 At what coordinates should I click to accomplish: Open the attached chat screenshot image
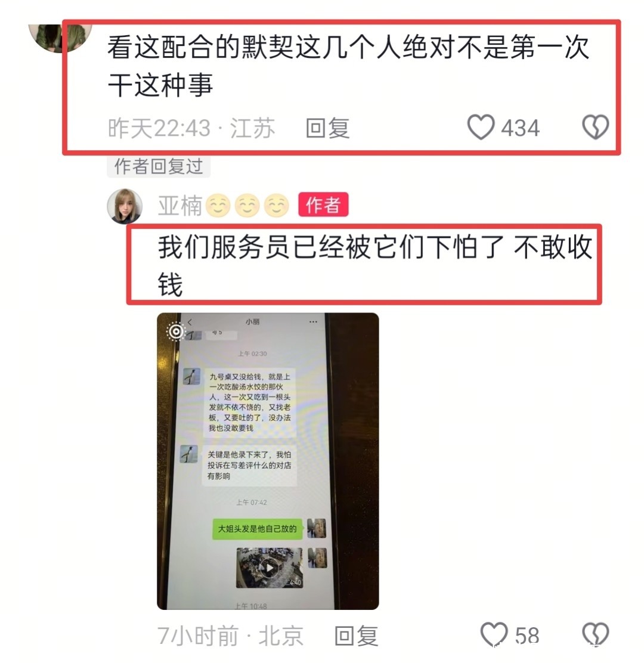(268, 461)
